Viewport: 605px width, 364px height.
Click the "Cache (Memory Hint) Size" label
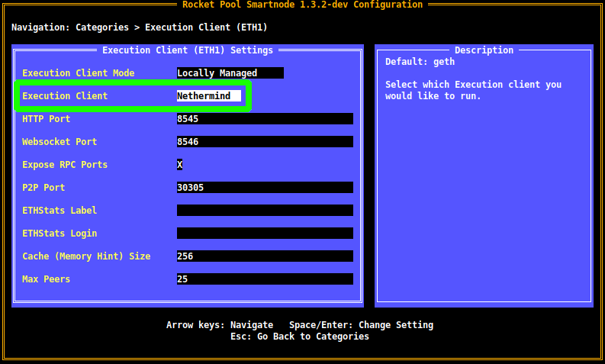click(86, 256)
